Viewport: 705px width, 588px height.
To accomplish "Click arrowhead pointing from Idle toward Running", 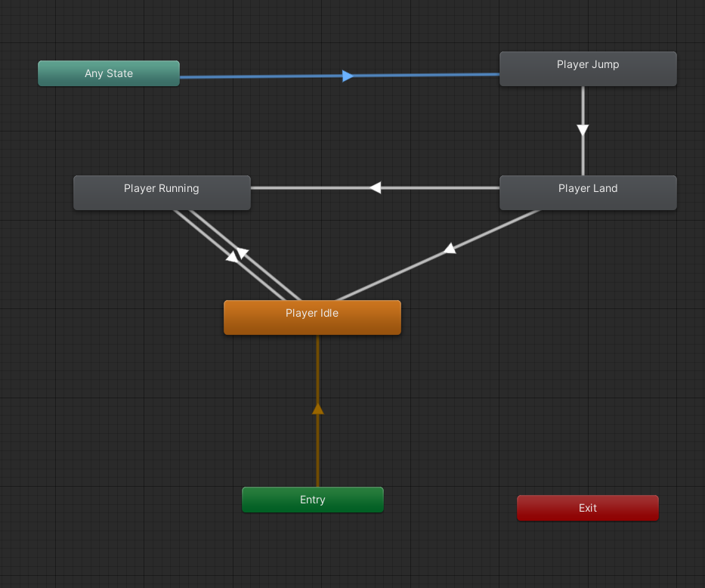I will [x=242, y=253].
